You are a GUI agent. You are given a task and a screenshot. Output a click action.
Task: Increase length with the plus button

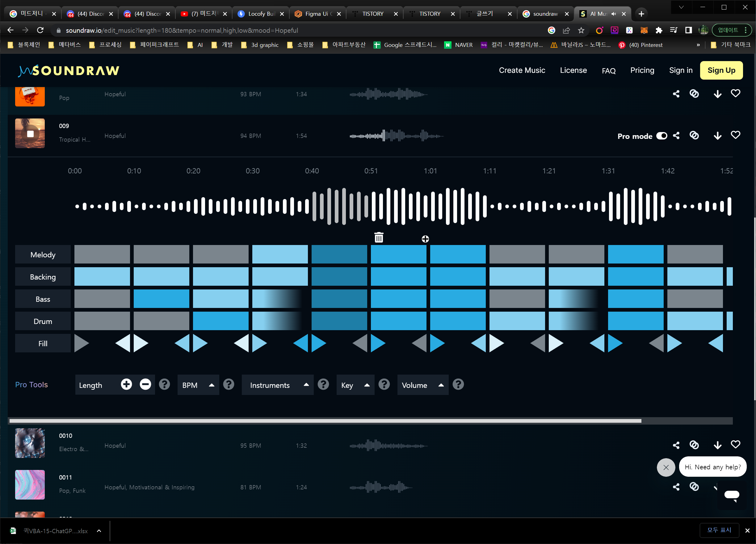(126, 384)
